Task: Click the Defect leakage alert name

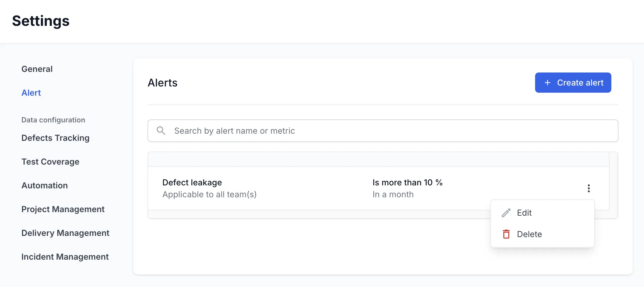Action: pos(192,182)
